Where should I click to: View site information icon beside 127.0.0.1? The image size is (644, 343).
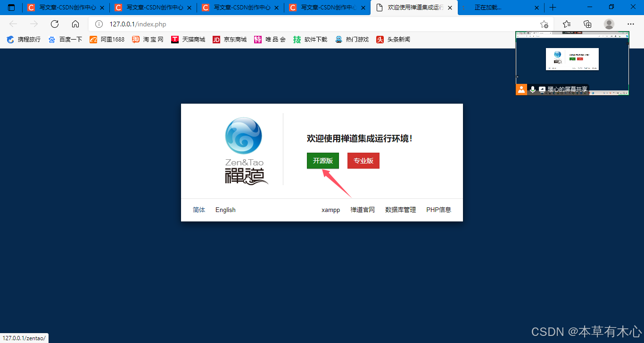click(x=99, y=24)
